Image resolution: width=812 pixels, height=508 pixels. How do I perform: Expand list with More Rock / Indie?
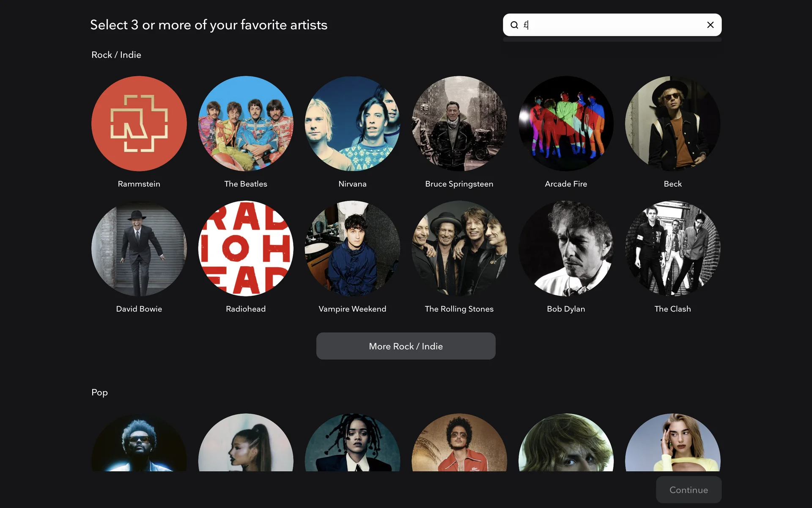tap(406, 346)
